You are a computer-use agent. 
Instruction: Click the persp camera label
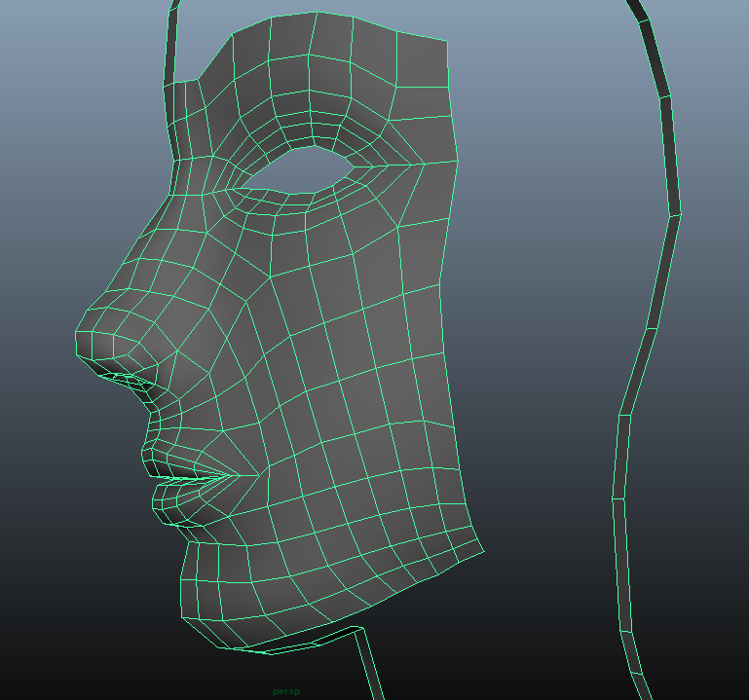286,690
